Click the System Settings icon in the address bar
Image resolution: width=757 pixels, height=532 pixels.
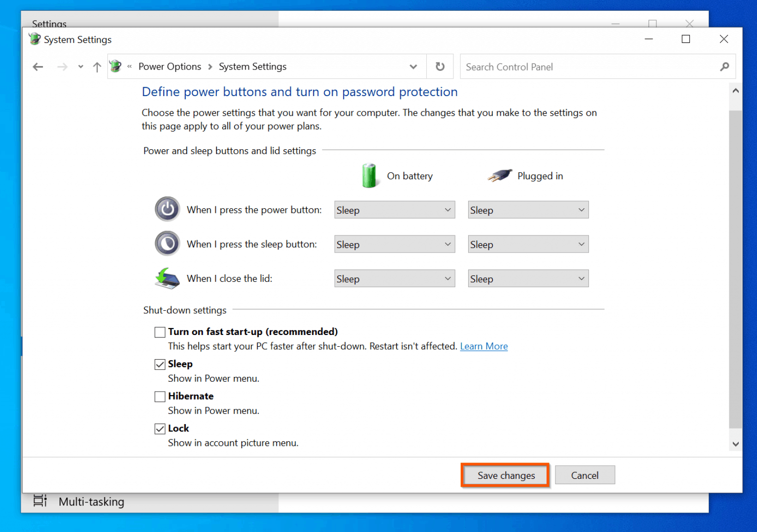[115, 66]
